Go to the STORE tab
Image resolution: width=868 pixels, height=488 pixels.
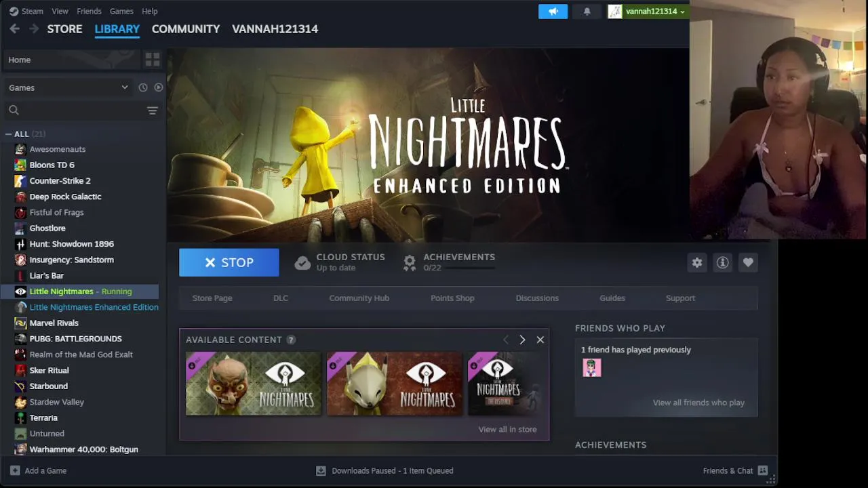tap(64, 28)
